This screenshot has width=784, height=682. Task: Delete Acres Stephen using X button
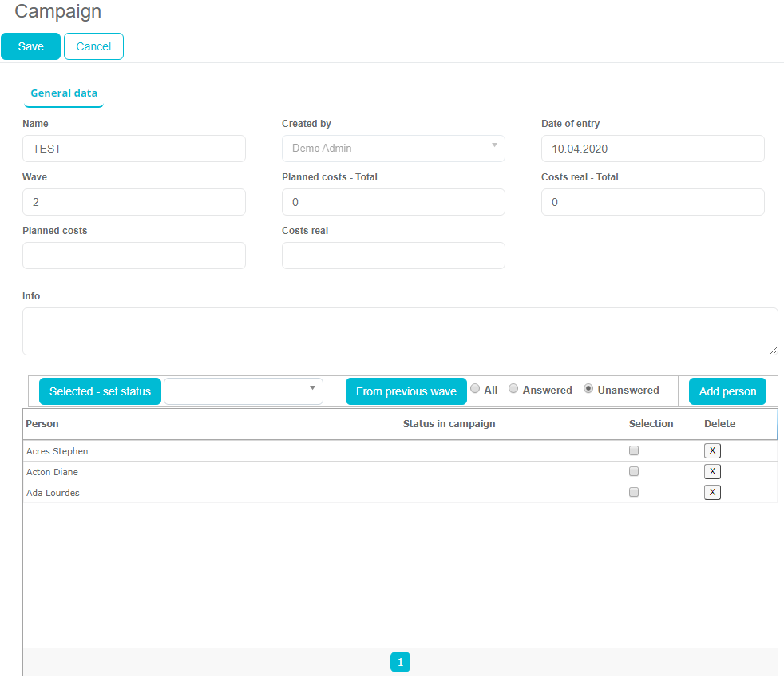(712, 450)
